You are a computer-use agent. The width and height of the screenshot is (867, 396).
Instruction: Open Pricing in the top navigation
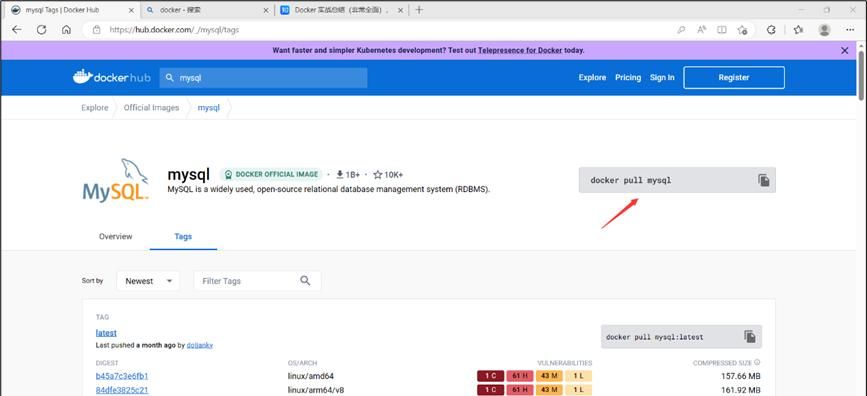[x=628, y=77]
